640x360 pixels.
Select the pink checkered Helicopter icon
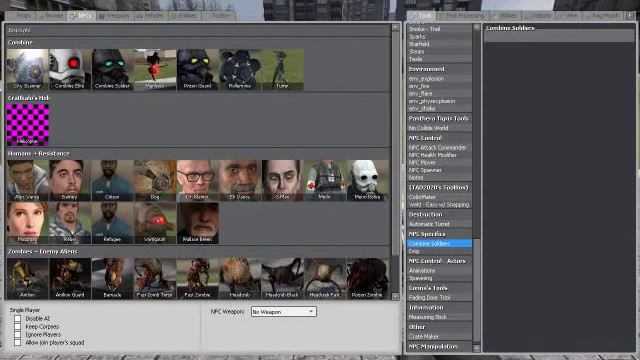tap(27, 125)
